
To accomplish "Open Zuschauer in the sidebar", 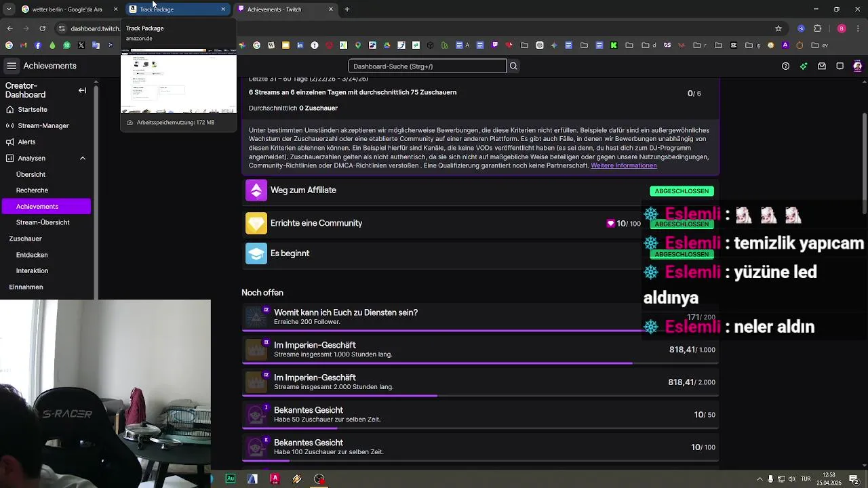I will click(25, 239).
